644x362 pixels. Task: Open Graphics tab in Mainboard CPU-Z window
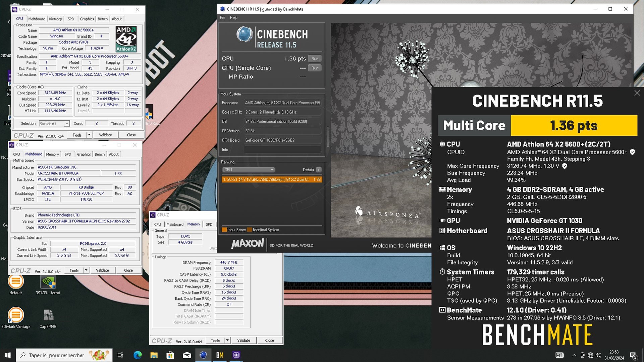pyautogui.click(x=84, y=154)
